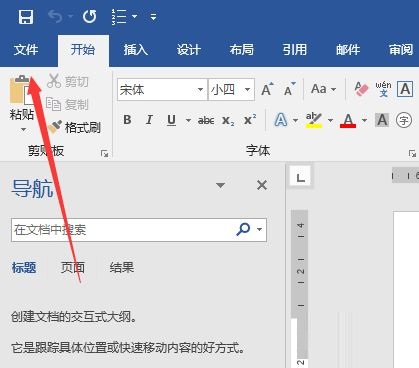
Task: Click the Undo arrow icon
Action: [55, 16]
